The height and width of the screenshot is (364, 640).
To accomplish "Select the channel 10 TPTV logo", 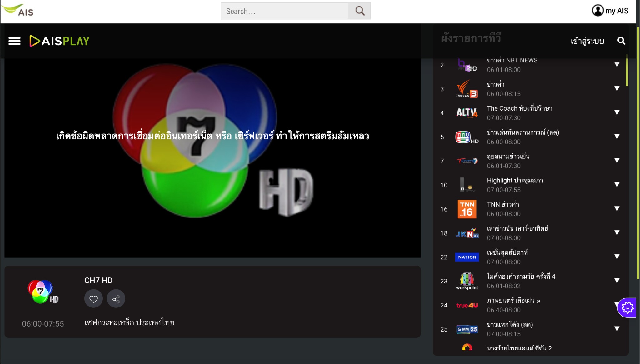I will (x=467, y=185).
